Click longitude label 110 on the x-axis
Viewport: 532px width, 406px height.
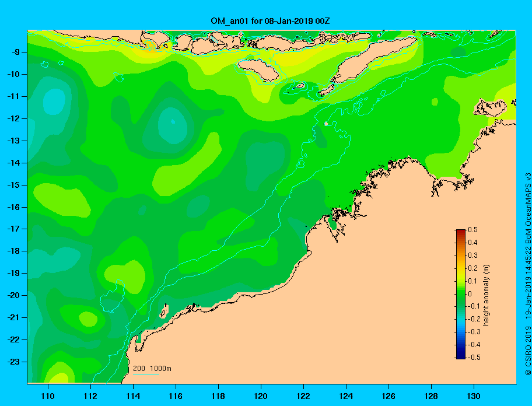click(48, 396)
